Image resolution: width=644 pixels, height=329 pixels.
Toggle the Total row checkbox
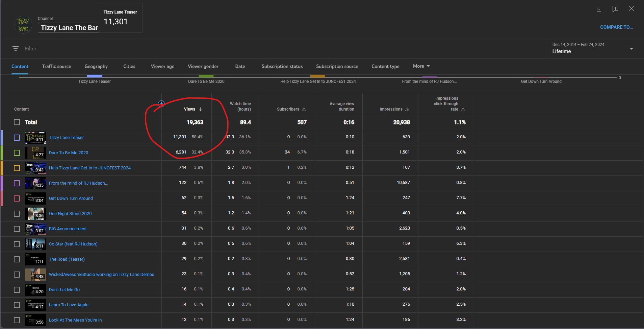click(x=17, y=122)
